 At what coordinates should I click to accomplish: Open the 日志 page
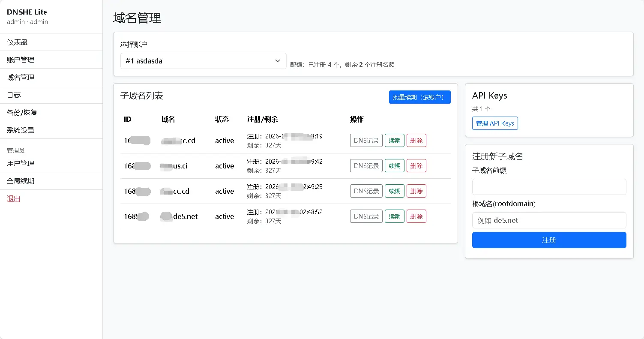(14, 95)
